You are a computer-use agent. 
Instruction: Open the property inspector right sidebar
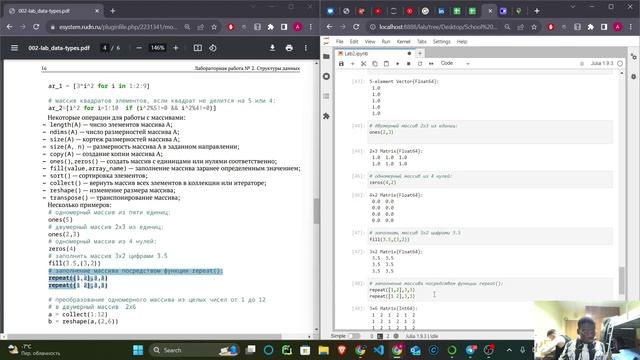(x=633, y=57)
